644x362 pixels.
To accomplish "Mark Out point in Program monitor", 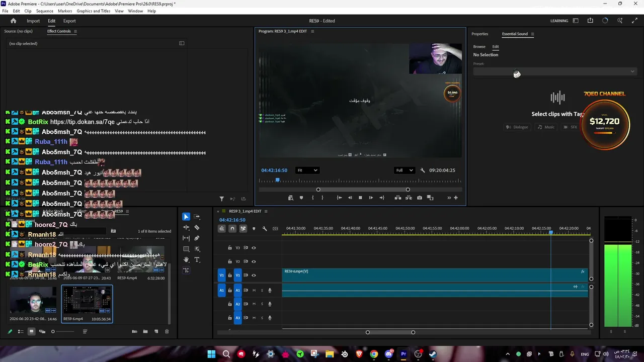I will tap(323, 198).
